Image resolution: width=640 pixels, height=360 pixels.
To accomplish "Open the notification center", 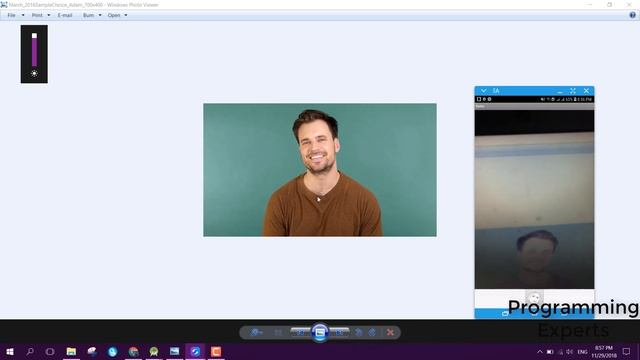I will pos(626,352).
